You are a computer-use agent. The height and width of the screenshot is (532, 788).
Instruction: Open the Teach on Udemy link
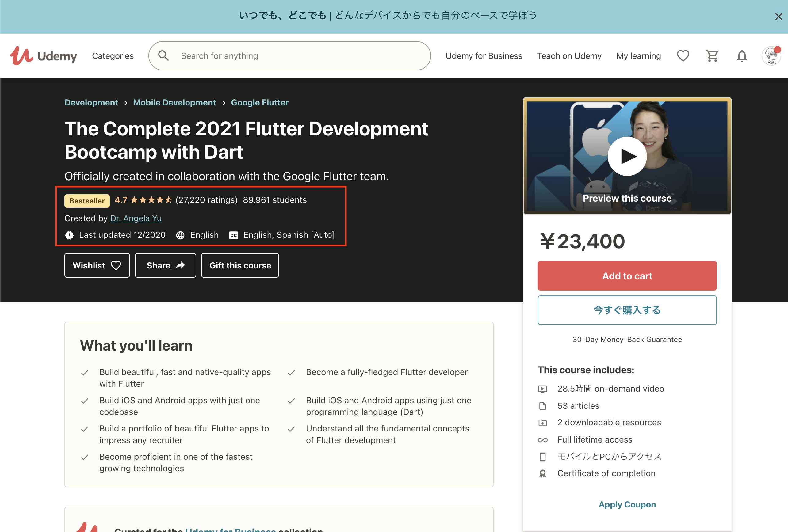pyautogui.click(x=569, y=56)
